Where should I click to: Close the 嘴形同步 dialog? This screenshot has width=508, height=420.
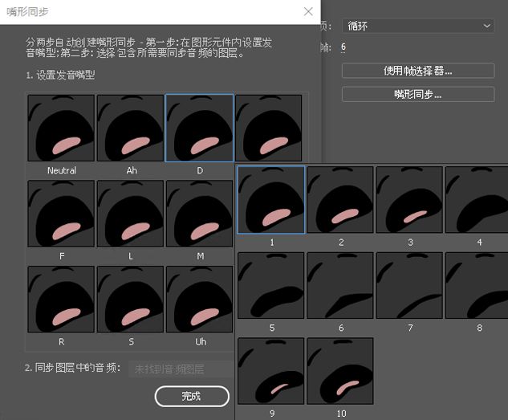coord(308,12)
